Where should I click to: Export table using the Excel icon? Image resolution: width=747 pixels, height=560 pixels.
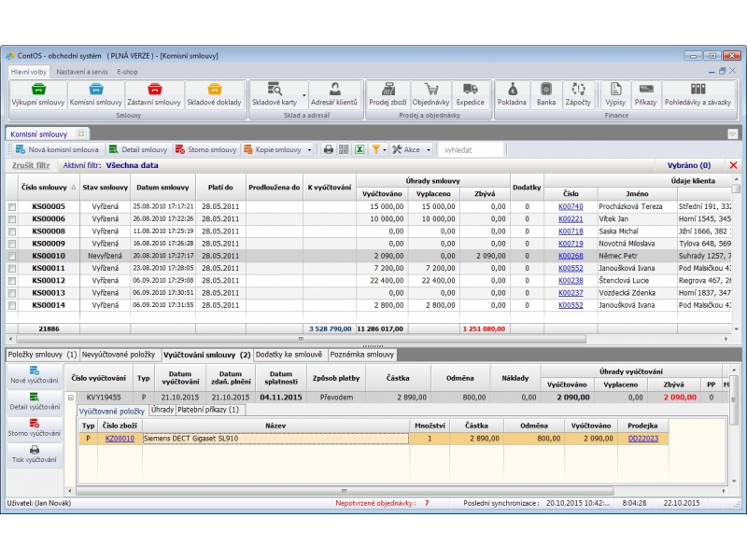(359, 149)
